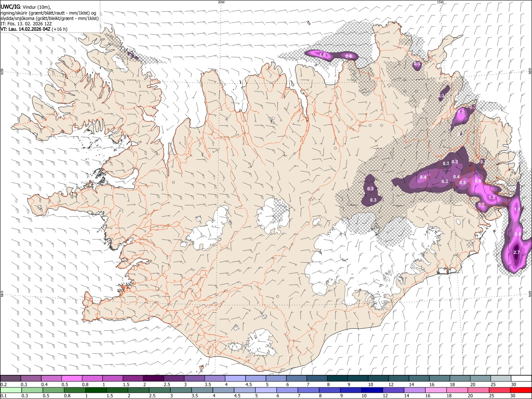Click the '30' label in the top legend row
The image size is (532, 399).
(x=514, y=384)
